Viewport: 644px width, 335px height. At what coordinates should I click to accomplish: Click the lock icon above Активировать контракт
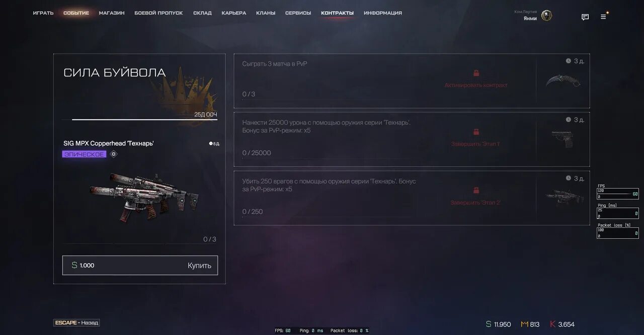pos(476,73)
